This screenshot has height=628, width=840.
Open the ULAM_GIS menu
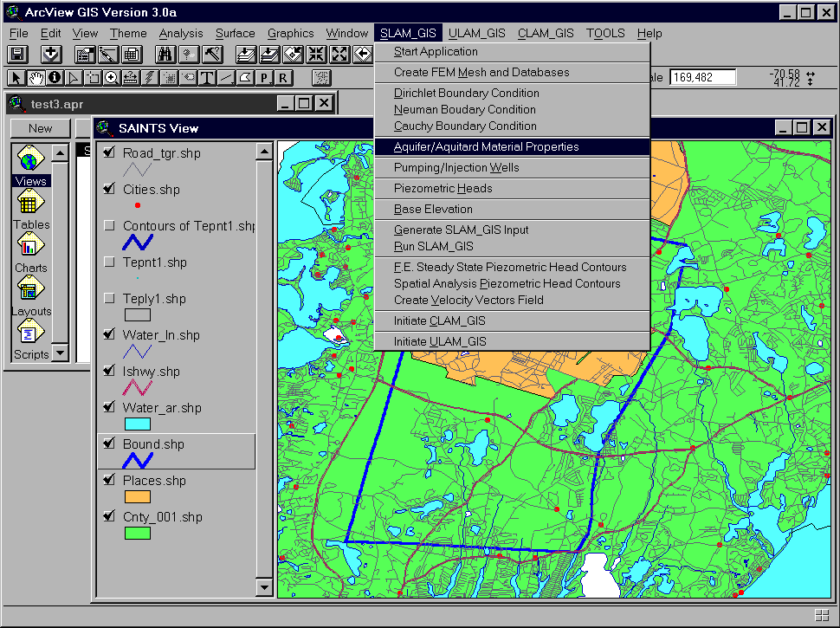coord(477,33)
